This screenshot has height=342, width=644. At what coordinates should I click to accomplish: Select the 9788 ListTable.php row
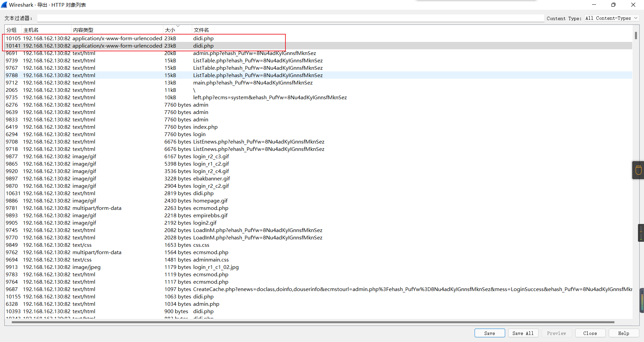coord(318,75)
